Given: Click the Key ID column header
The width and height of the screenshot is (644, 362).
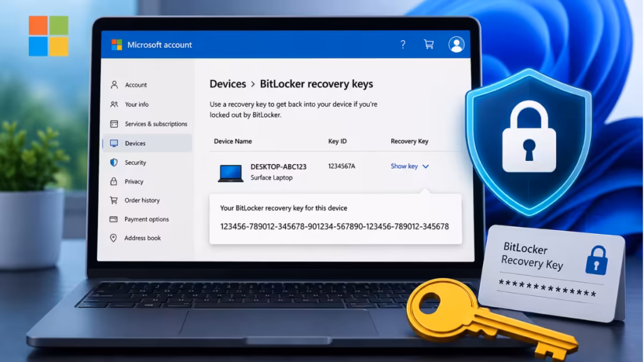Looking at the screenshot, I should [337, 141].
